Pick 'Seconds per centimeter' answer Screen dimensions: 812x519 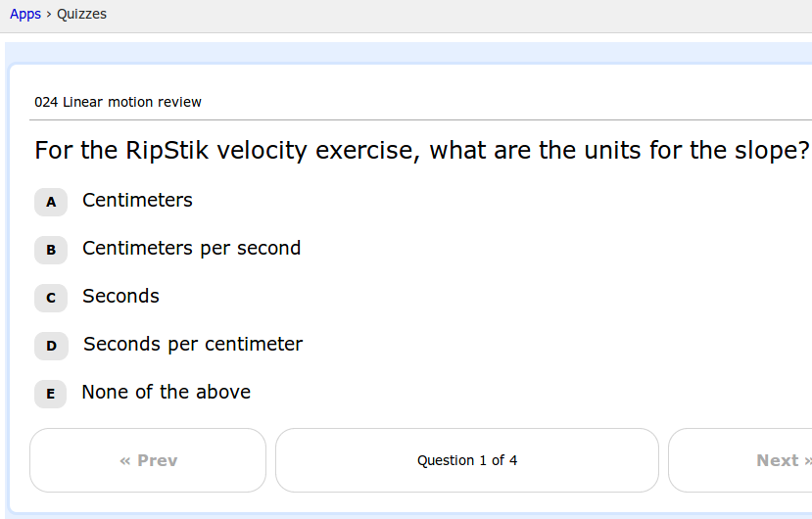pos(193,345)
